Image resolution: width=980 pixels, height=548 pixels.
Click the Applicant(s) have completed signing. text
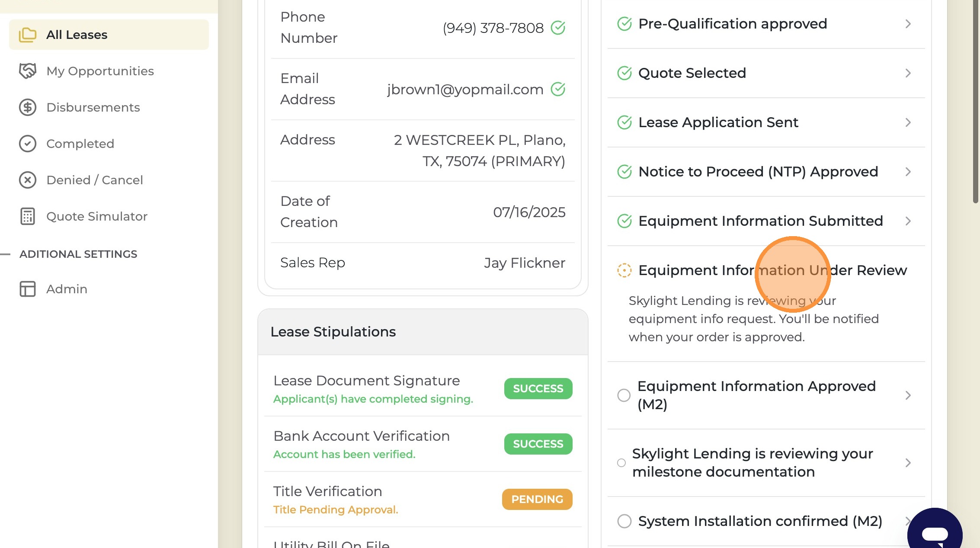(373, 399)
